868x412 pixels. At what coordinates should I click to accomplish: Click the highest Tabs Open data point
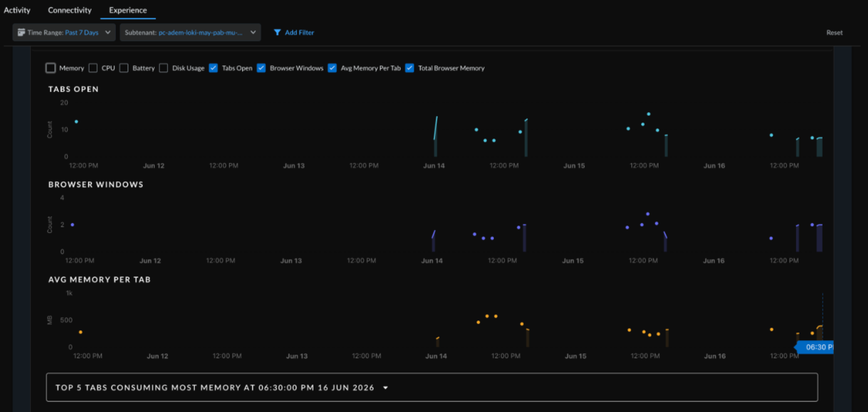[x=649, y=114]
